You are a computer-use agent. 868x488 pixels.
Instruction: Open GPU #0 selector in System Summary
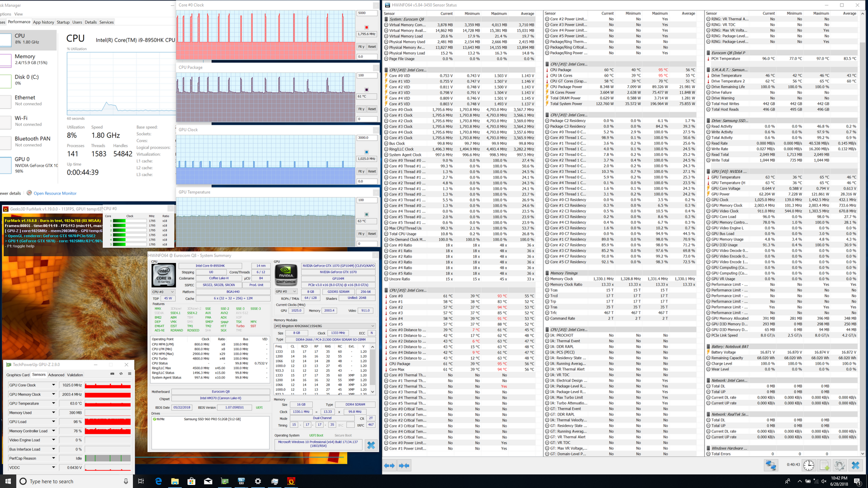tap(286, 291)
